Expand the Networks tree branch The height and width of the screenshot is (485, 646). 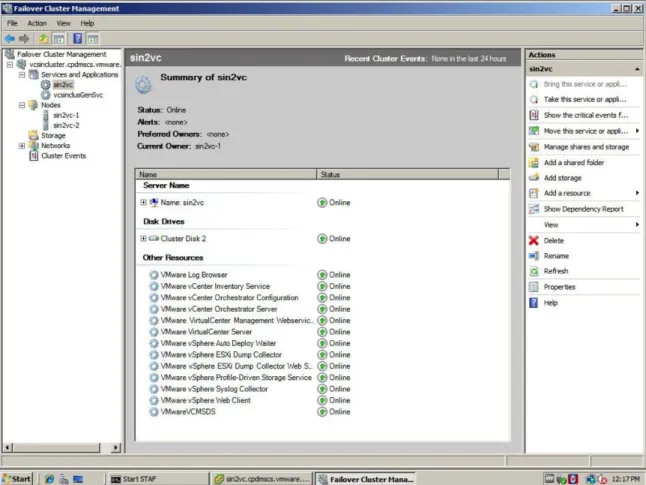[x=22, y=145]
